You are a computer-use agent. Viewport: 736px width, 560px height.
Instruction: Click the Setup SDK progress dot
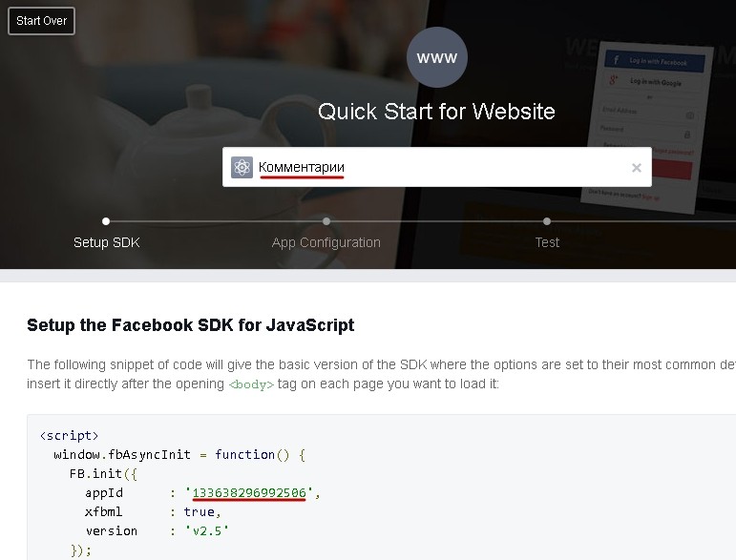pos(106,221)
